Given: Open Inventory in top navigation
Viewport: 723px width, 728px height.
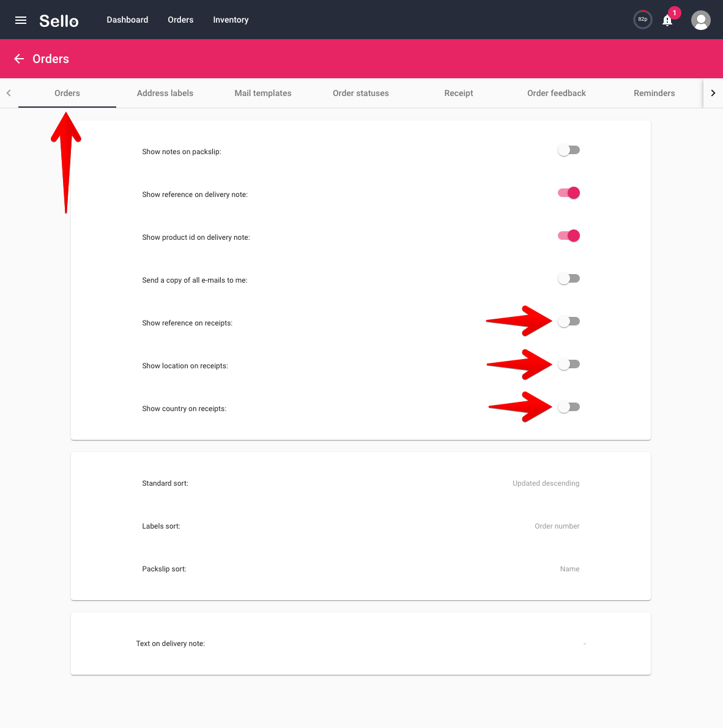Looking at the screenshot, I should pyautogui.click(x=231, y=20).
